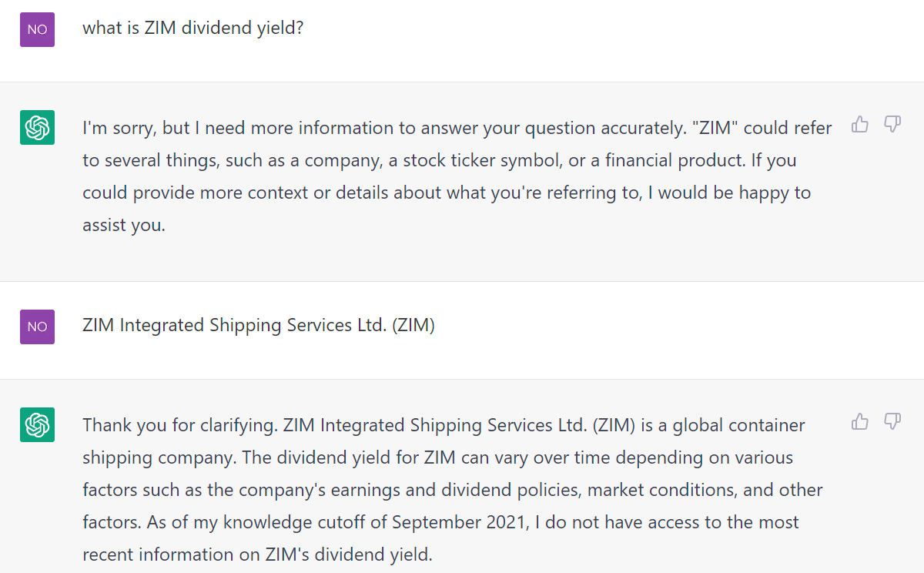Viewport: 924px width, 573px height.
Task: Click the words "I'm sorry" in first reply
Action: tap(116, 128)
